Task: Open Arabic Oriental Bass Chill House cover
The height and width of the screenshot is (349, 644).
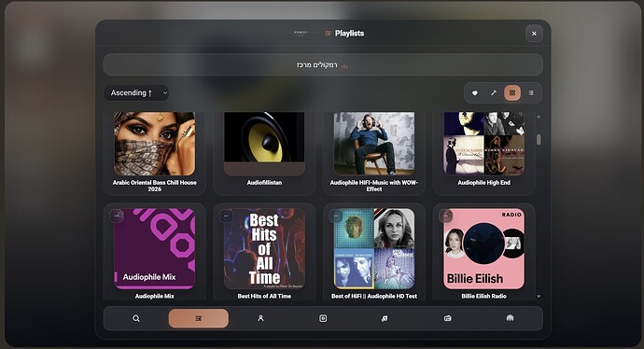Action: [154, 144]
